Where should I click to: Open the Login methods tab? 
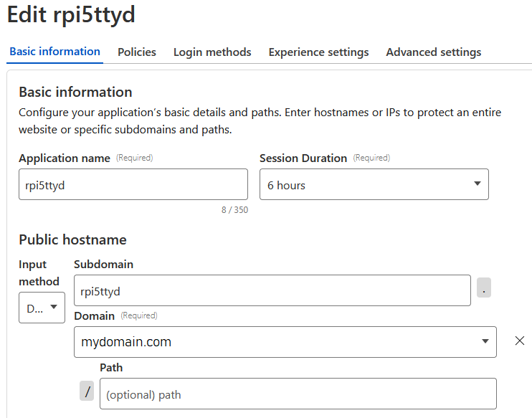[x=212, y=52]
